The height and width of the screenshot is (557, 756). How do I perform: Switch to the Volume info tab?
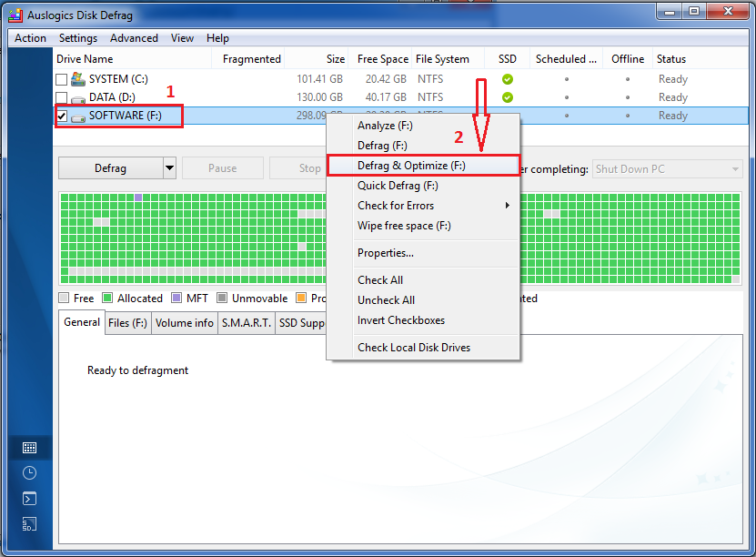pyautogui.click(x=184, y=323)
